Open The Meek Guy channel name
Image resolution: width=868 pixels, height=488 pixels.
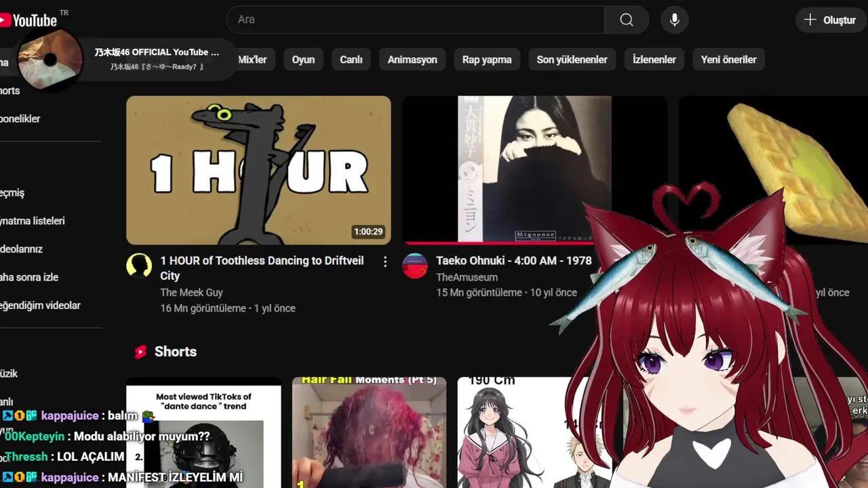(191, 292)
